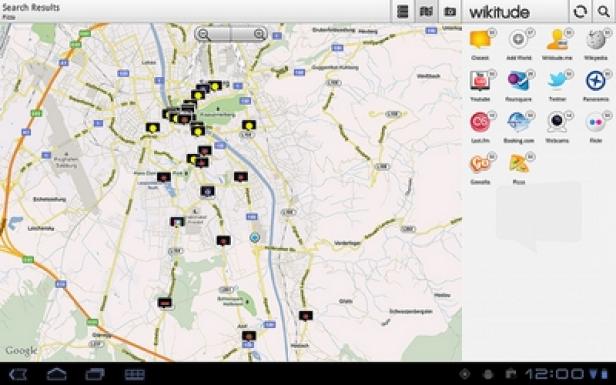616x385 pixels.
Task: Tap the Android back button
Action: 18,374
